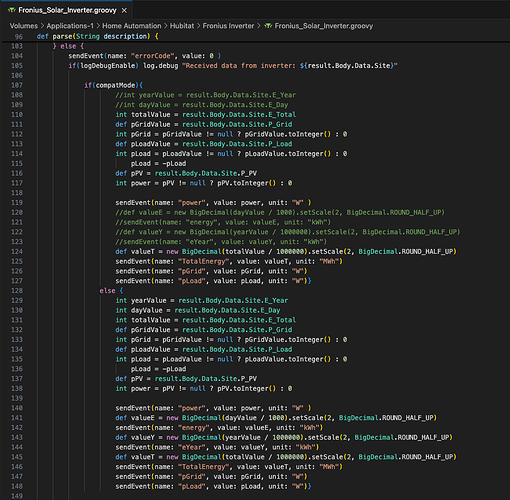The height and width of the screenshot is (500, 510).
Task: Open the Volumes breadcrumb segment
Action: pos(23,26)
